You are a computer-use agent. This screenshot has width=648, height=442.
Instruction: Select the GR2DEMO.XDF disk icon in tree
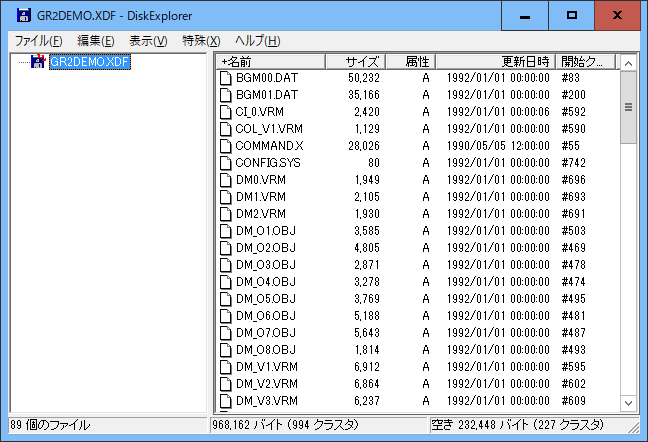38,62
